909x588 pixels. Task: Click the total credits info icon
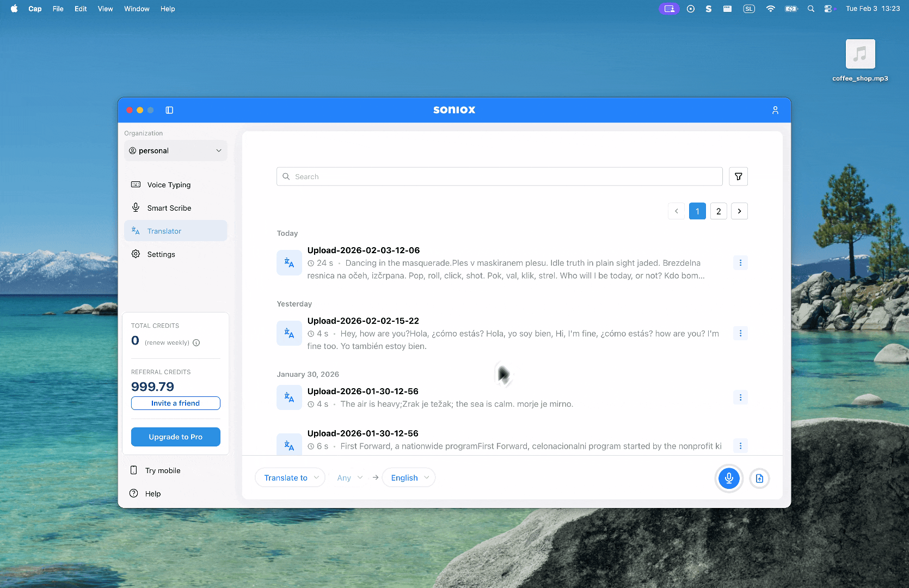[x=196, y=343]
